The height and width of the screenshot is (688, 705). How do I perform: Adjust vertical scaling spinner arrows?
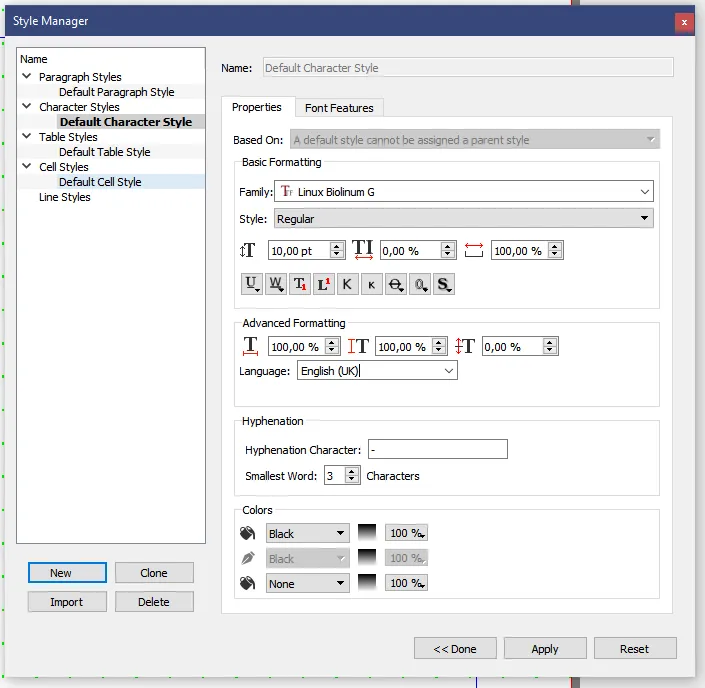pos(439,346)
